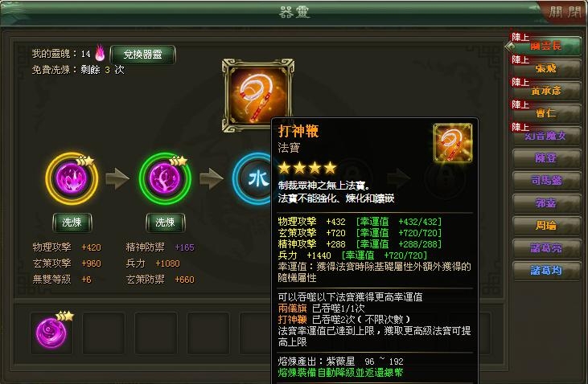Select the green-ringed purple spirit orb
Viewport: 588px width, 384px height.
[165, 178]
